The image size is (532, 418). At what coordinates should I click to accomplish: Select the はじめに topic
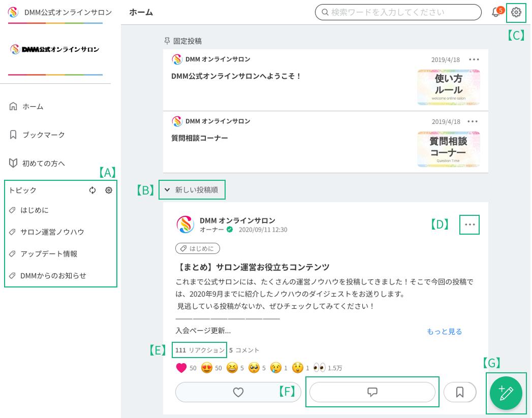coord(34,210)
